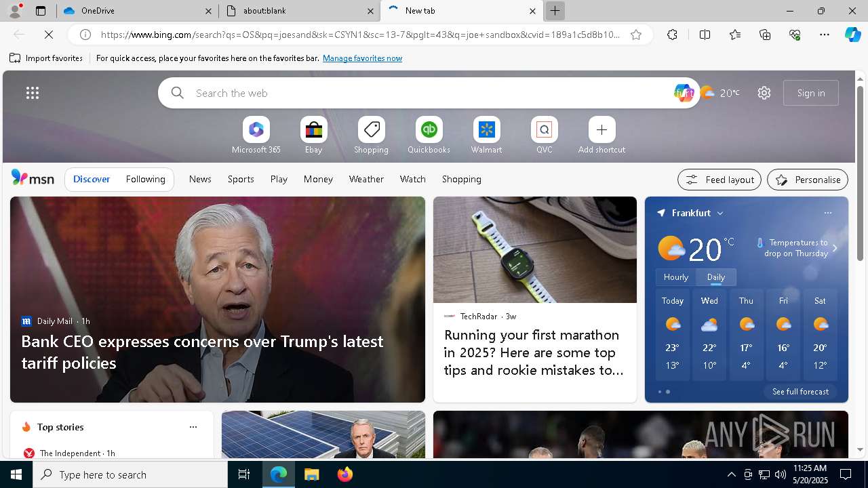This screenshot has width=868, height=488.
Task: Close the New tab tab
Action: [x=532, y=11]
